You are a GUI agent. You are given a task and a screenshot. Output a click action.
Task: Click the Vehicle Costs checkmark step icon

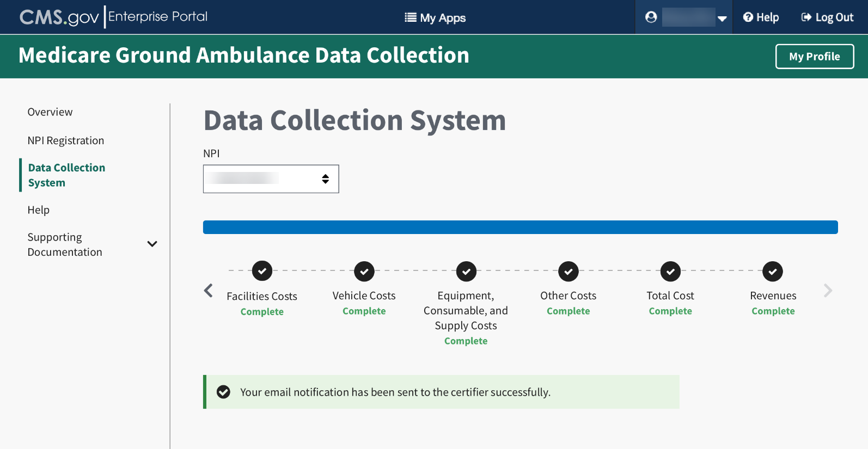pyautogui.click(x=364, y=271)
